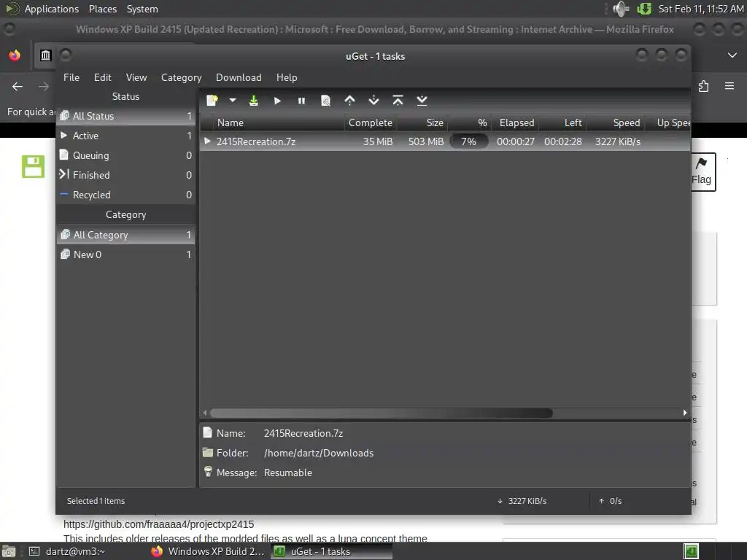The image size is (747, 560).
Task: Open the github.com/fraaaaa4/projectxp2415 link
Action: (158, 524)
